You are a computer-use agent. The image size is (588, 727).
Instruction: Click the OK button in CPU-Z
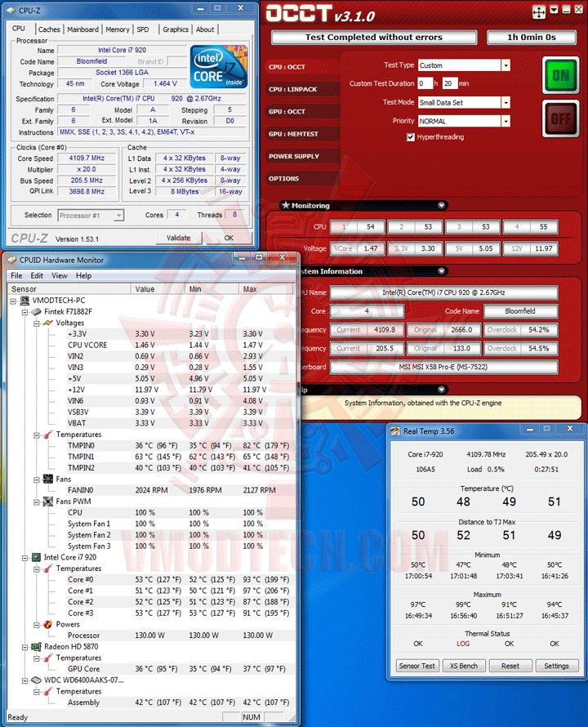click(229, 238)
